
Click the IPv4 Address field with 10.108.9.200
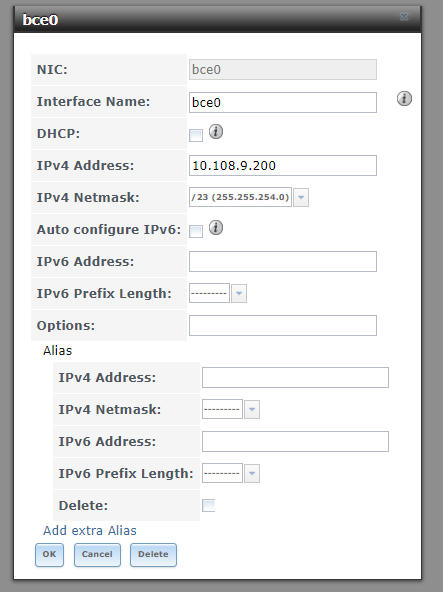283,165
